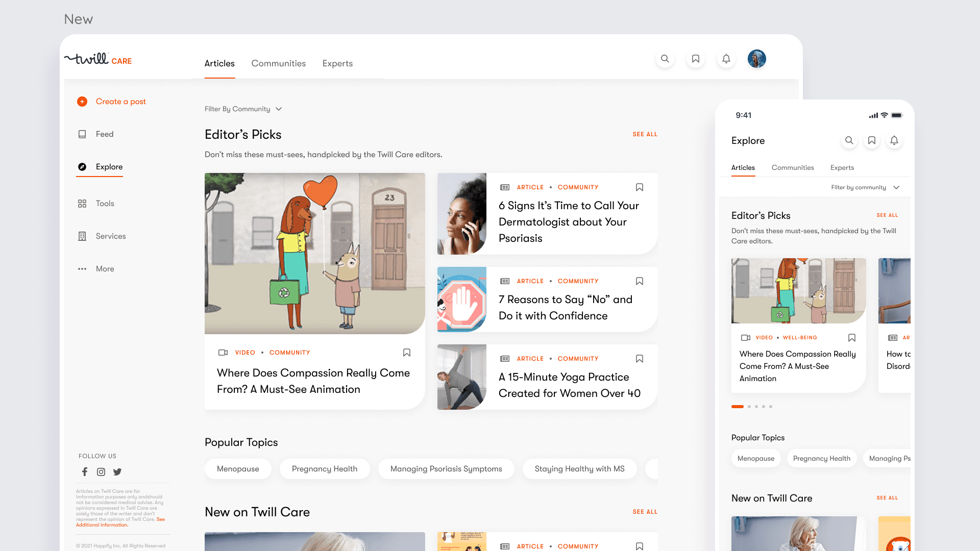Open the Facebook follow icon
This screenshot has width=980, height=551.
(x=85, y=472)
